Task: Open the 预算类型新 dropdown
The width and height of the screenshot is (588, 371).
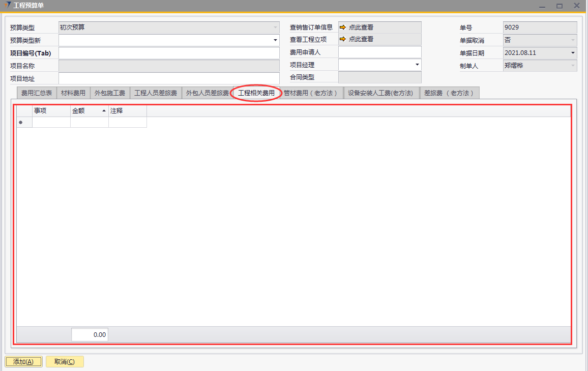Action: click(x=275, y=40)
